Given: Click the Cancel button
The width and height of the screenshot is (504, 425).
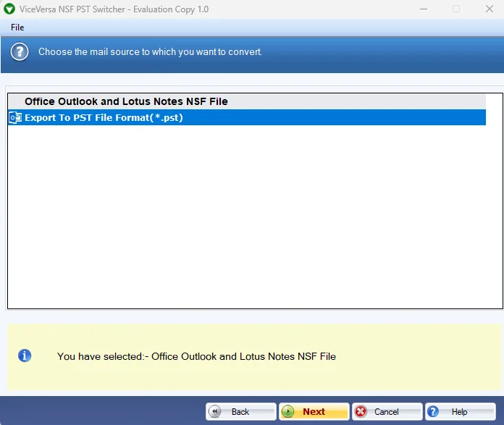Looking at the screenshot, I should tap(387, 411).
